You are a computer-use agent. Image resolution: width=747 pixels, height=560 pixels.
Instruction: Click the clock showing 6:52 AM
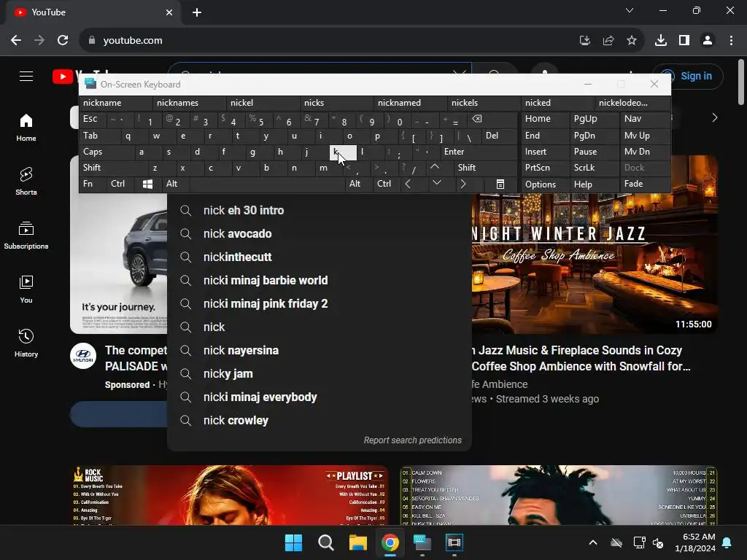tap(695, 542)
